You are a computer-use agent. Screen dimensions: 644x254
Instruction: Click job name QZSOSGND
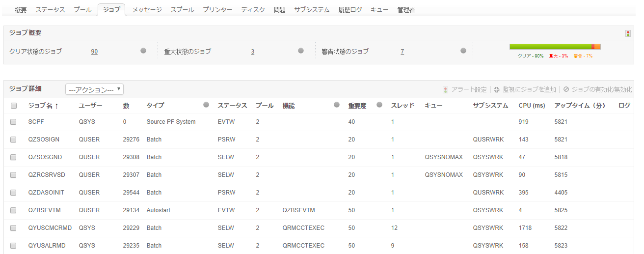point(45,157)
